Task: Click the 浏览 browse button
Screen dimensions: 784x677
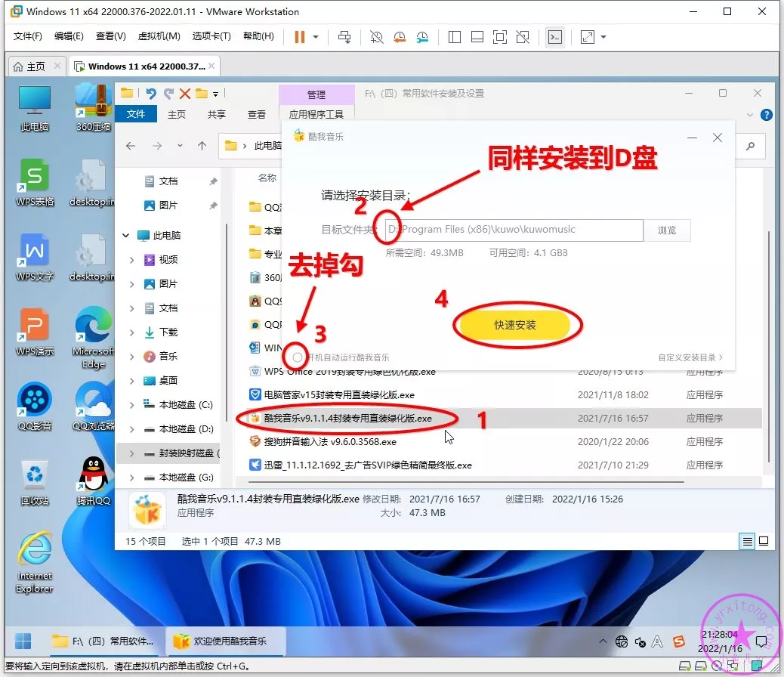Action: pos(667,230)
